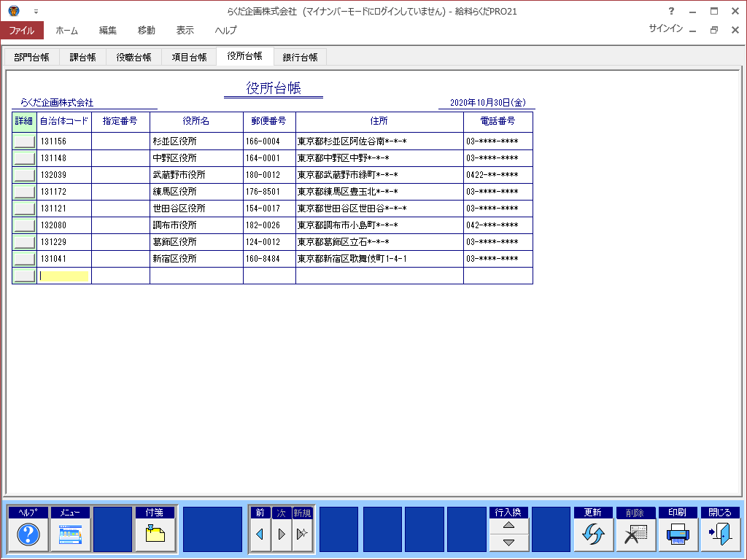Select the 役所台帳 tab

tap(245, 56)
